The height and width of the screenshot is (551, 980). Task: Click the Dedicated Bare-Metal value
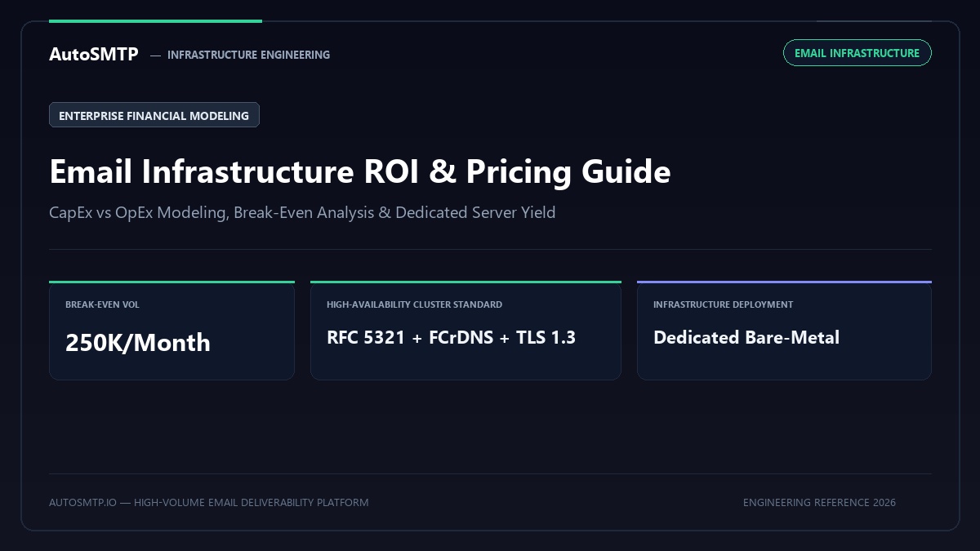746,337
